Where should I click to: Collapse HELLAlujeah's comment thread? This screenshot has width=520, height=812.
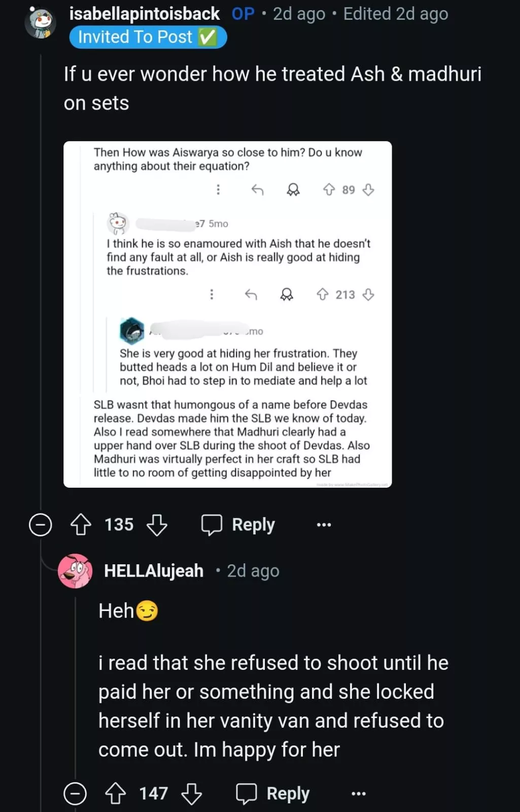(x=75, y=793)
